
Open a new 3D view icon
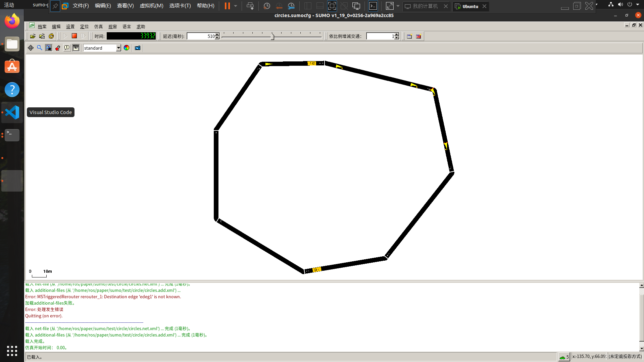tap(418, 36)
